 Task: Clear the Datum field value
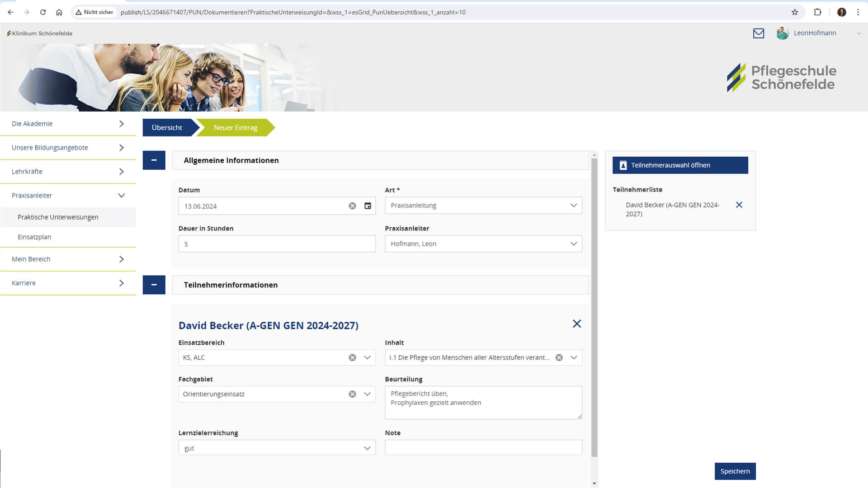[x=352, y=206]
